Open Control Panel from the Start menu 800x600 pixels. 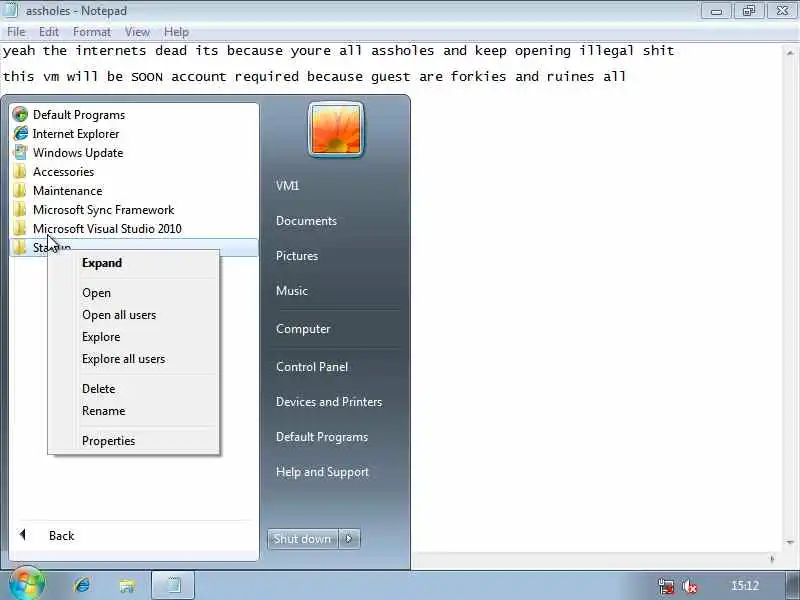tap(312, 367)
